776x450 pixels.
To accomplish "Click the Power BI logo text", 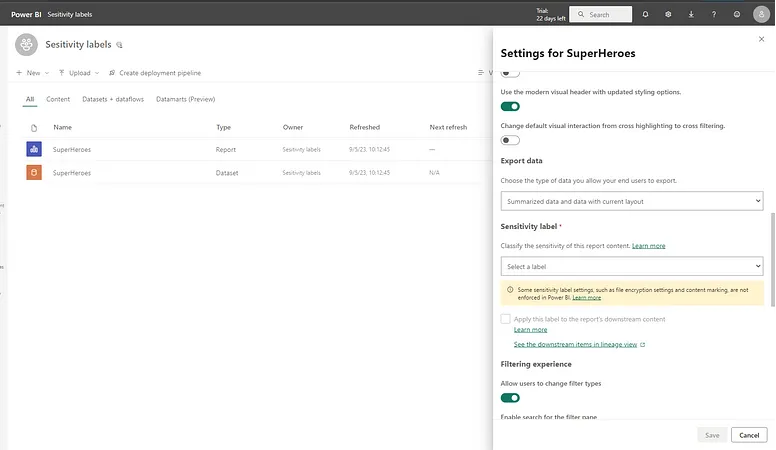I will coord(26,14).
